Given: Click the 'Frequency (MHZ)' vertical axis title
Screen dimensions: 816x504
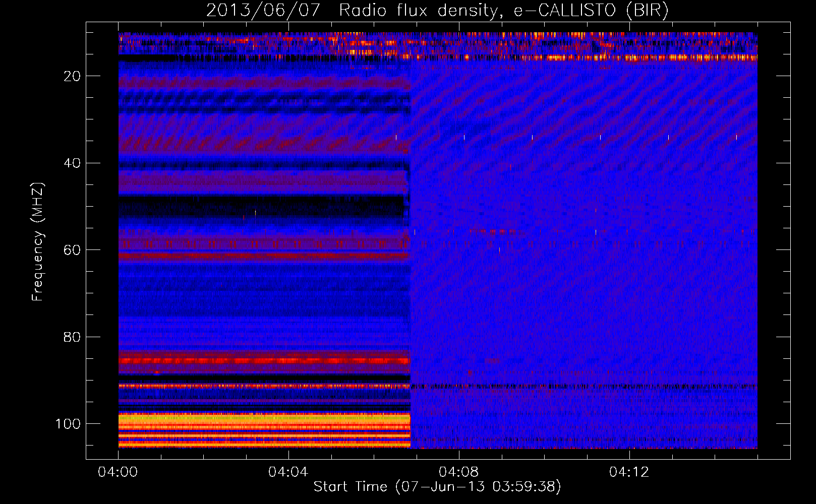Looking at the screenshot, I should [x=37, y=241].
